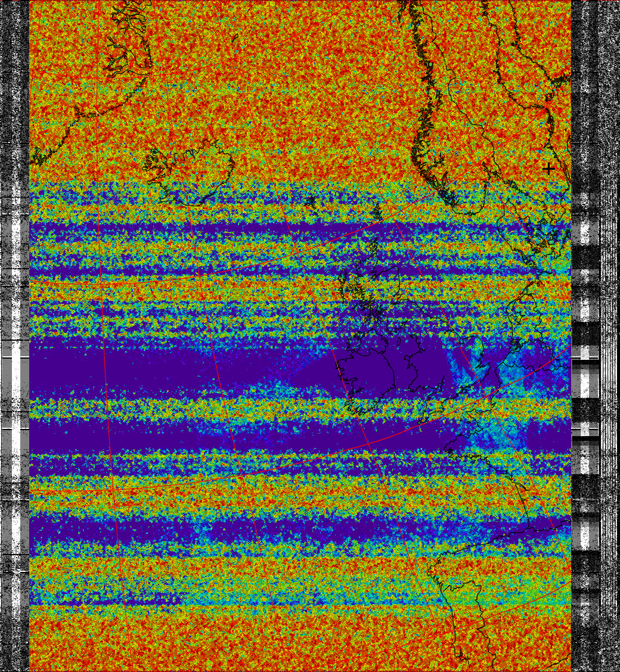Click red gridline intersection south of Ireland

[x=368, y=444]
